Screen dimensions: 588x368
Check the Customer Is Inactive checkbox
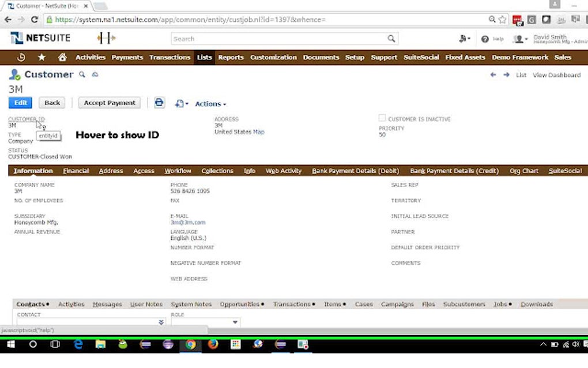click(x=382, y=117)
